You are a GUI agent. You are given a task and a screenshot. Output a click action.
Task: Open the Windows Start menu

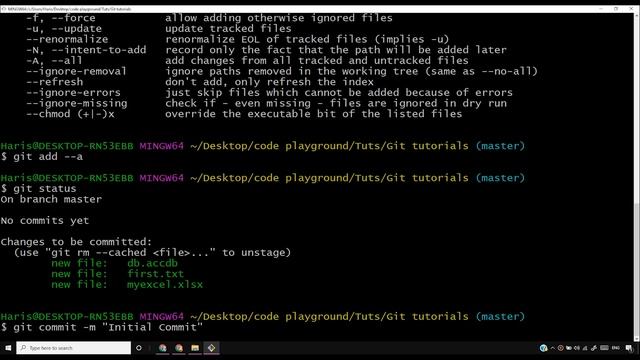click(8, 348)
